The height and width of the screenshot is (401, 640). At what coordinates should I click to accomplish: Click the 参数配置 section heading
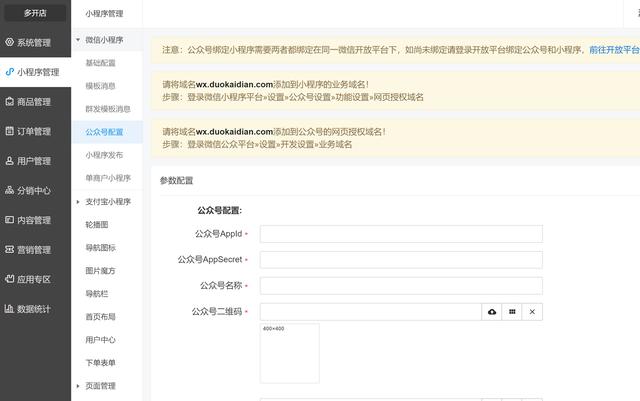point(176,180)
